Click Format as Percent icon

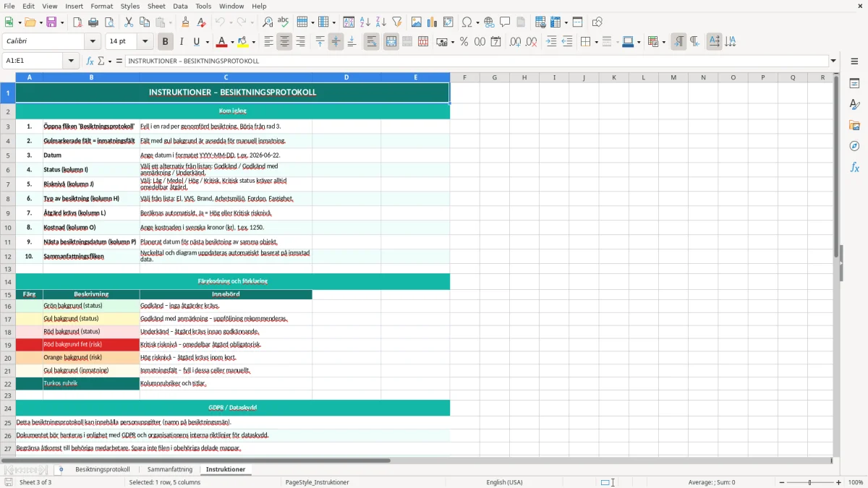(464, 42)
